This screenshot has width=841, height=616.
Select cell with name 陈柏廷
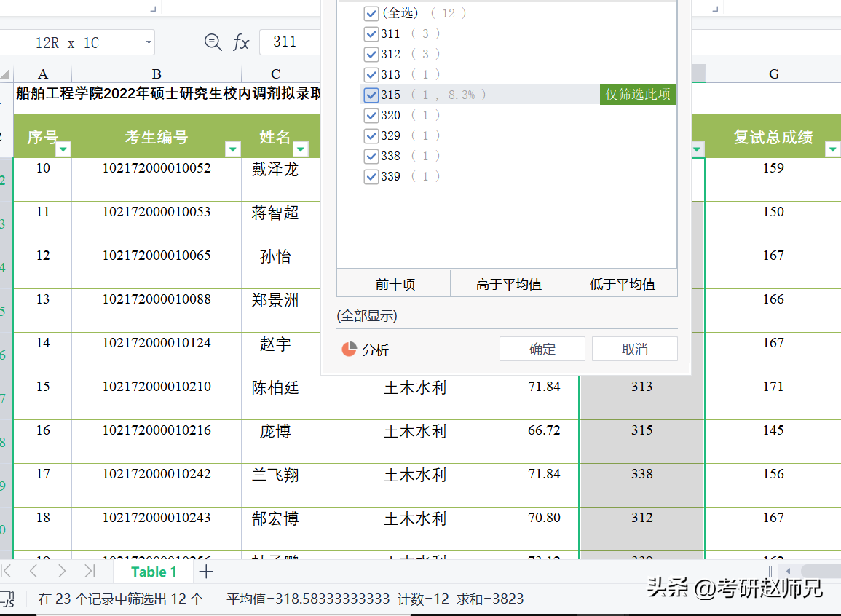pos(275,398)
